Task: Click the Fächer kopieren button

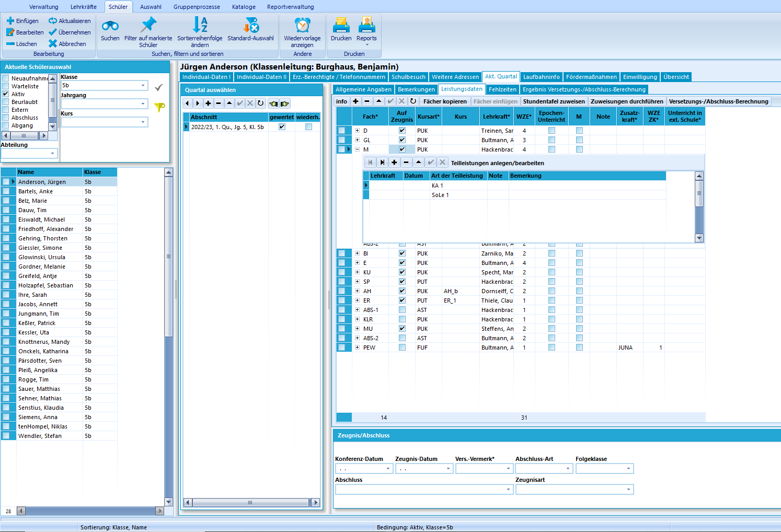Action: [445, 101]
